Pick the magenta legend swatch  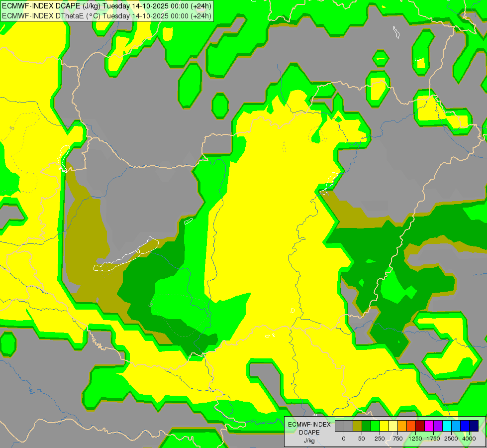(x=429, y=426)
